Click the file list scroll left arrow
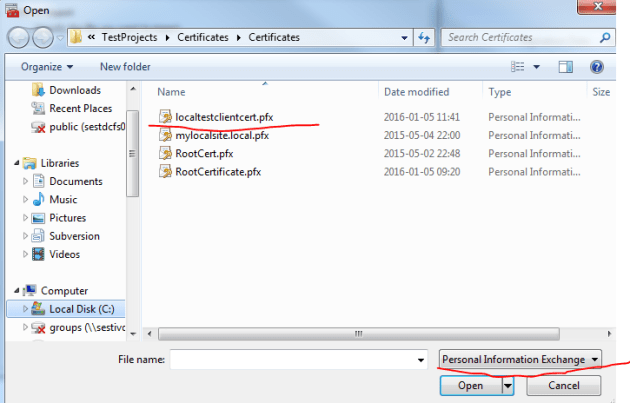 pyautogui.click(x=149, y=334)
